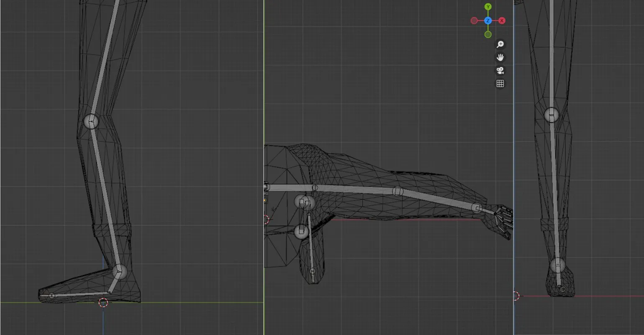Click the 3D cursor under the side-view foot
Viewport: 644px width, 335px height.
(103, 302)
